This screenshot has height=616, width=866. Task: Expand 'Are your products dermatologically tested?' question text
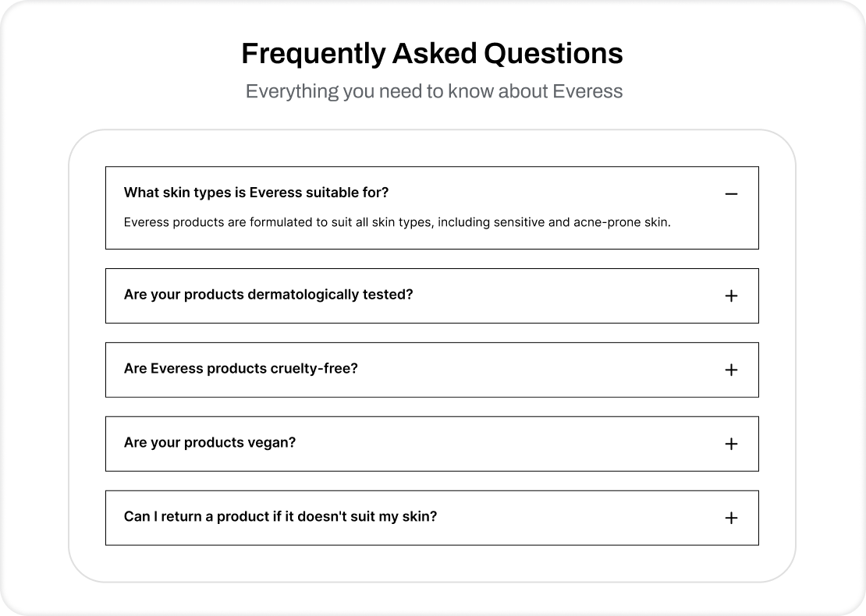(x=268, y=295)
